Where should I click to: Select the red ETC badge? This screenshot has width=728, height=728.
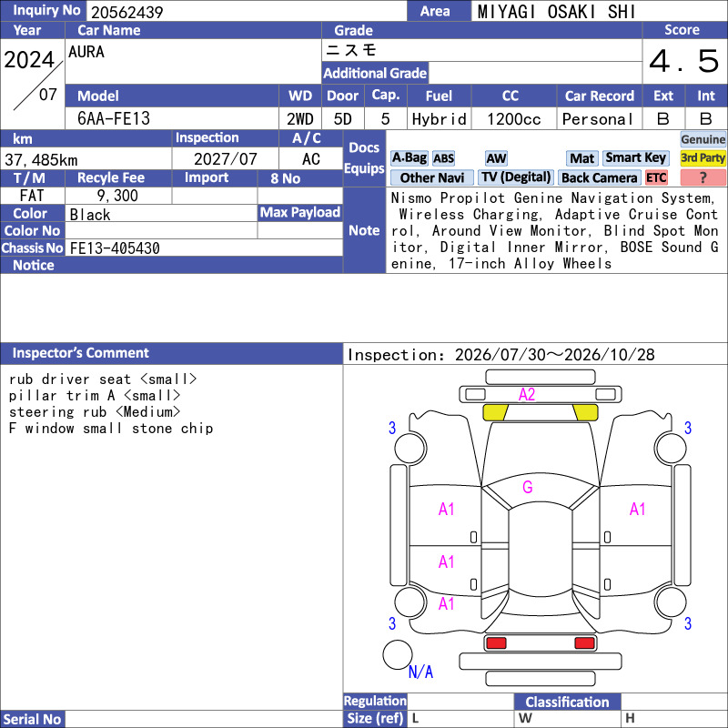tap(655, 177)
